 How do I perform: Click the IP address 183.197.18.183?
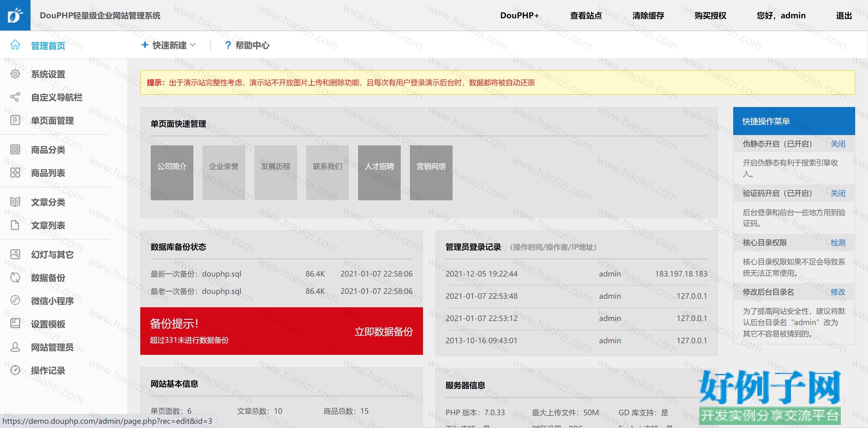(x=681, y=274)
